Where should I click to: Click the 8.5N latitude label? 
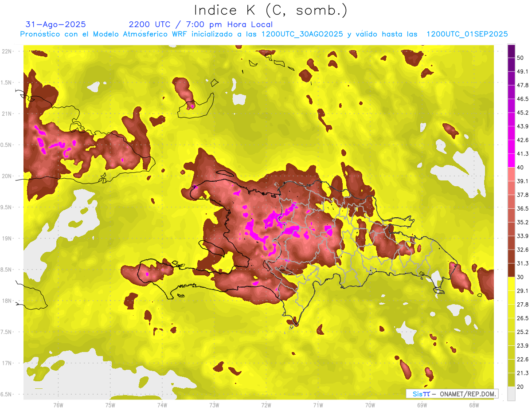tap(7, 270)
